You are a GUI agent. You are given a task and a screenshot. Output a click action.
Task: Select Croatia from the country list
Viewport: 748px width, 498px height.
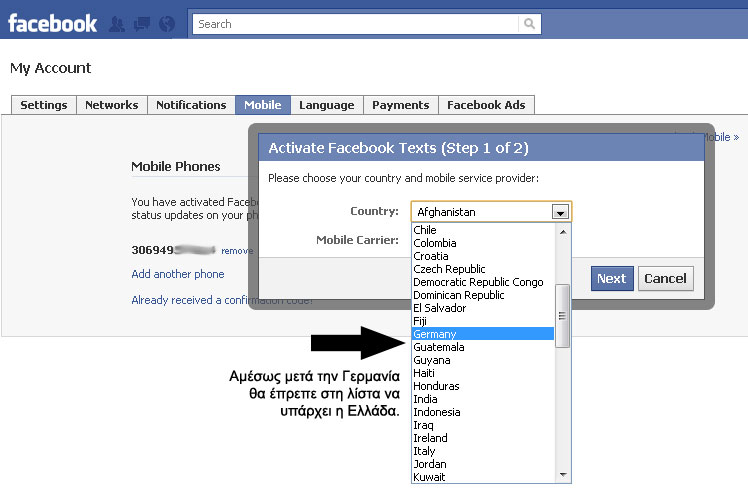pyautogui.click(x=483, y=256)
